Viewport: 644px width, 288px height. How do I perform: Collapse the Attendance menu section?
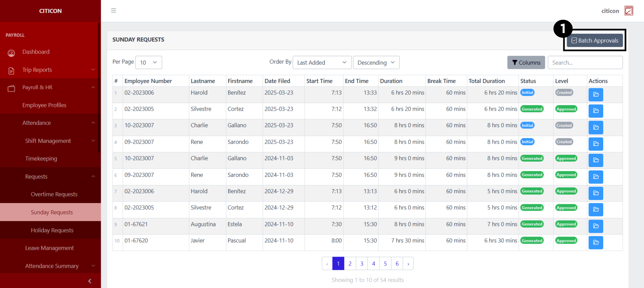(x=93, y=123)
